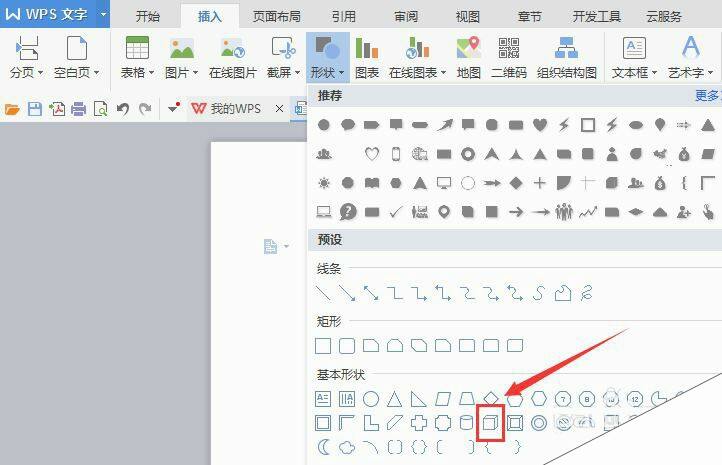Select the cloud shape in basic shapes
This screenshot has width=722, height=465.
tap(347, 447)
